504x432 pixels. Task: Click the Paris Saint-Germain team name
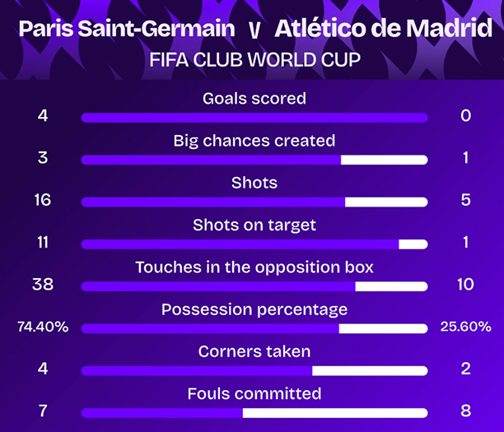tap(127, 29)
